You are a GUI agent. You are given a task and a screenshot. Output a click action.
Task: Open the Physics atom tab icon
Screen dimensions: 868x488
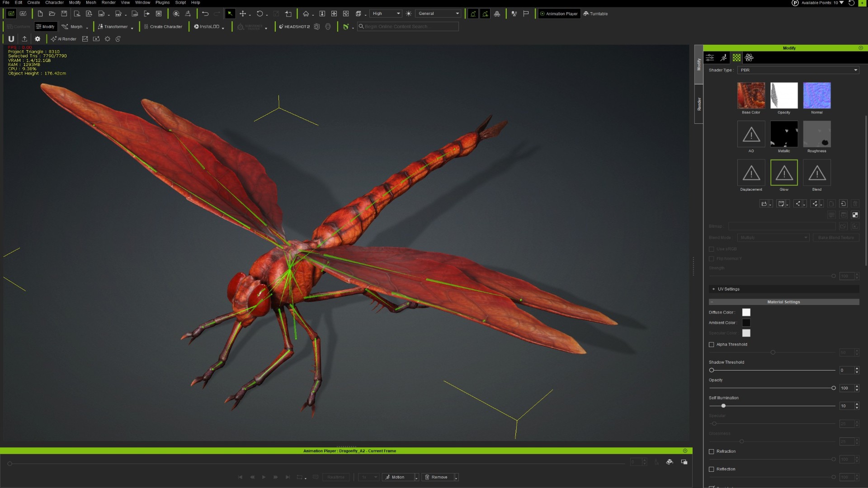pos(749,57)
